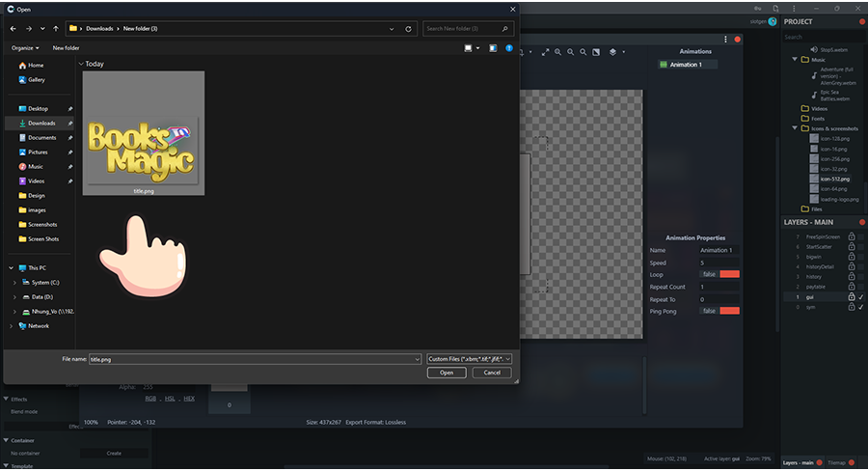Open the layers stack icon in editor toolbar
Viewport: 868px width, 471px height.
612,52
